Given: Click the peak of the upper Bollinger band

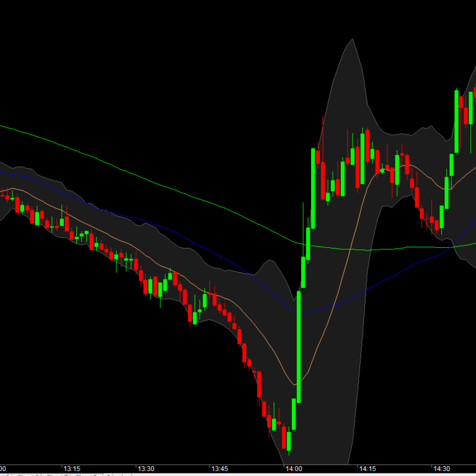Looking at the screenshot, I should click(x=352, y=41).
